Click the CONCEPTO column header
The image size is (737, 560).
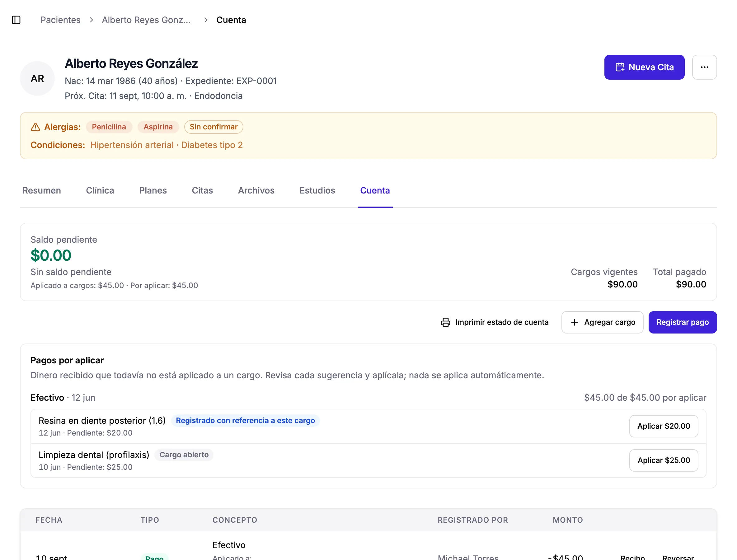235,520
